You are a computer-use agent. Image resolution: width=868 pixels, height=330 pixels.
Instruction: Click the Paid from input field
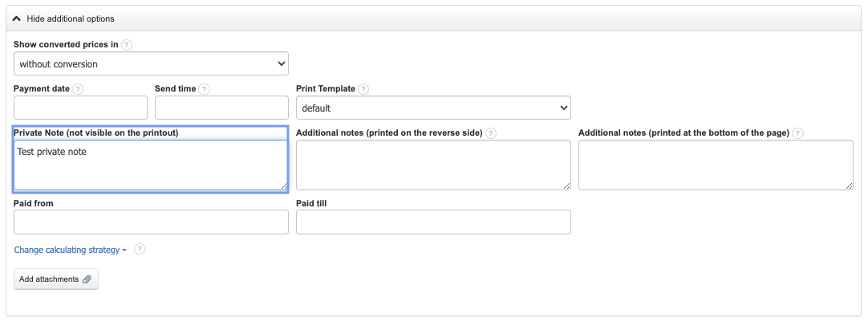(151, 222)
